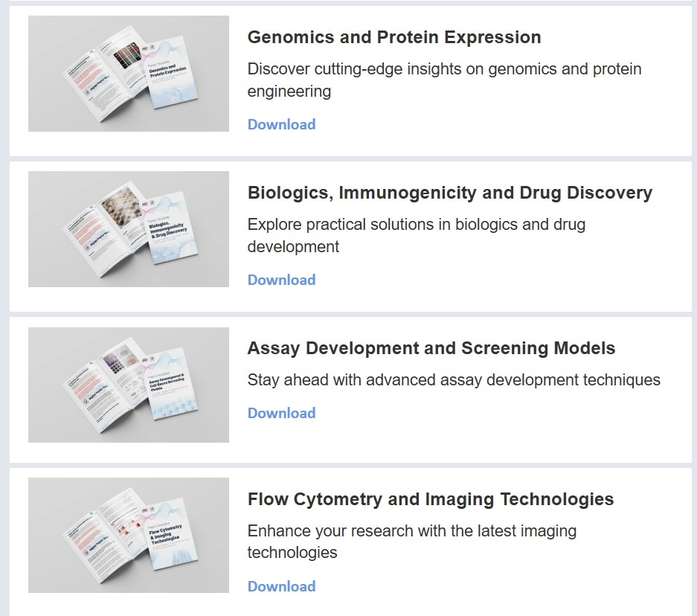The width and height of the screenshot is (697, 616).
Task: Click the biologics and drug development description text
Action: click(x=416, y=235)
